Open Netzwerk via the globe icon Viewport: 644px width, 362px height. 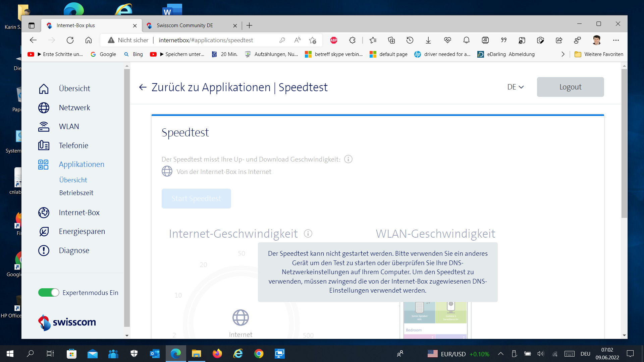tap(44, 108)
